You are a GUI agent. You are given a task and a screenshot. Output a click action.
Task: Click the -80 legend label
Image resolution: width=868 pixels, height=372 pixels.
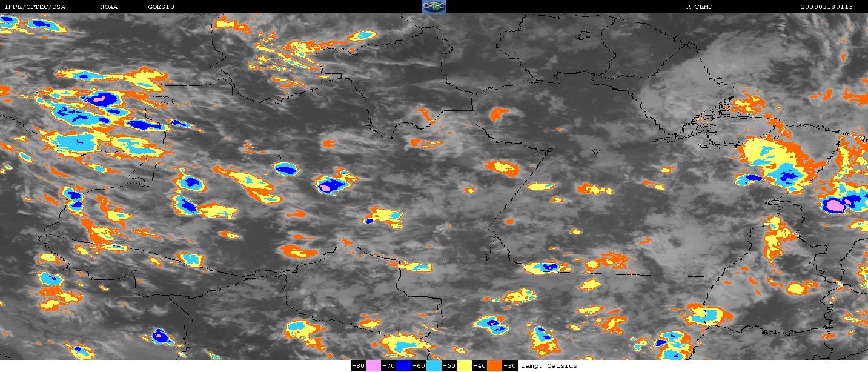(358, 366)
